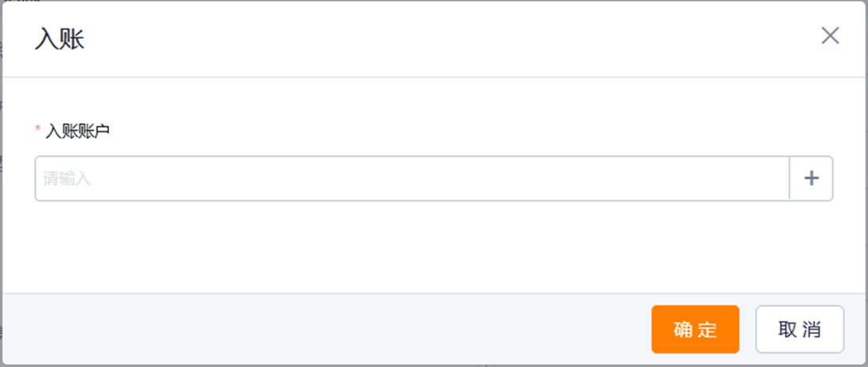The width and height of the screenshot is (868, 367).
Task: Dismiss the dialog using the top-right cross
Action: (830, 36)
